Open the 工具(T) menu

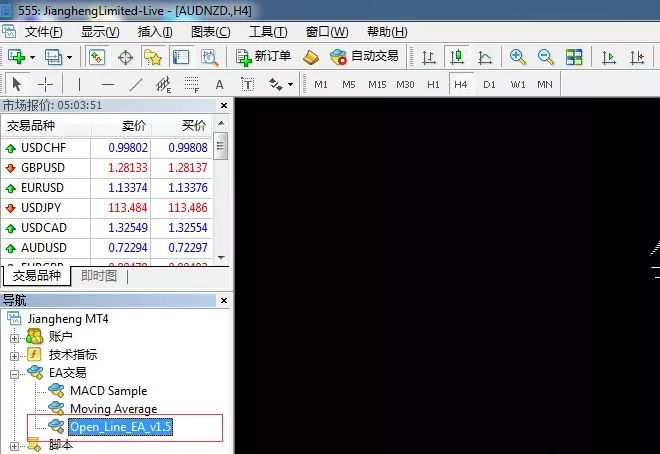pos(268,32)
